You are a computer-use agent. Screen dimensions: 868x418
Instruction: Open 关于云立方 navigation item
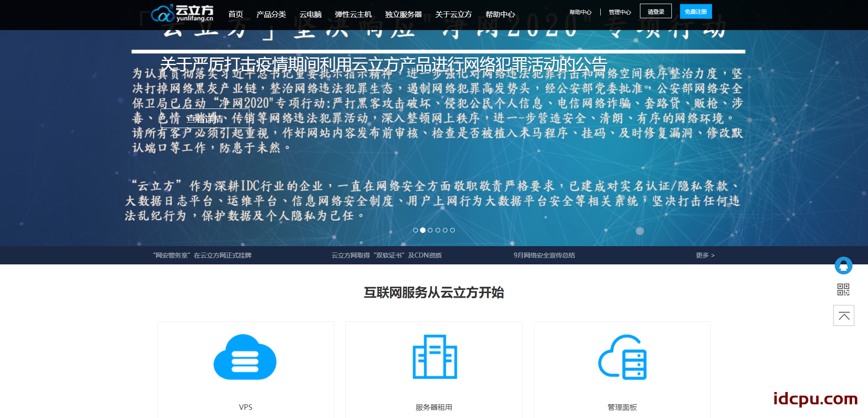coord(453,14)
